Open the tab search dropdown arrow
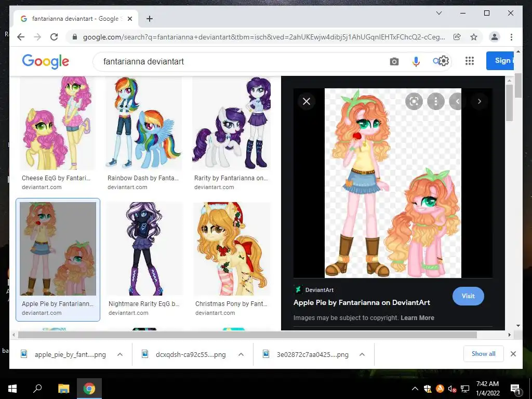Viewport: 532px width, 399px height. [x=438, y=13]
